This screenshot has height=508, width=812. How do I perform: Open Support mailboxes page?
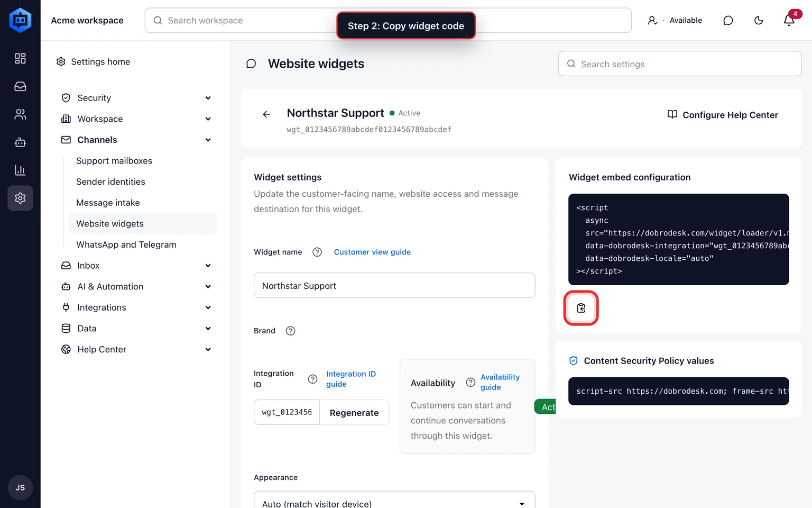[114, 161]
